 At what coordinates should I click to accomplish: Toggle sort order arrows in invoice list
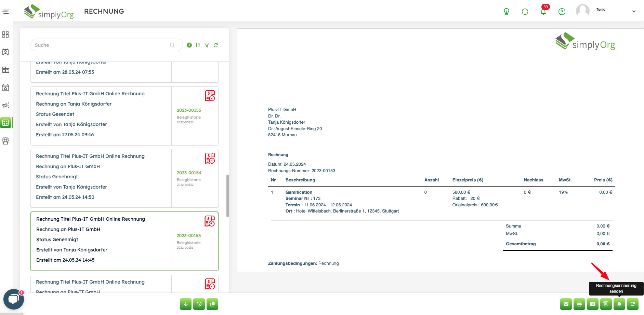click(198, 45)
